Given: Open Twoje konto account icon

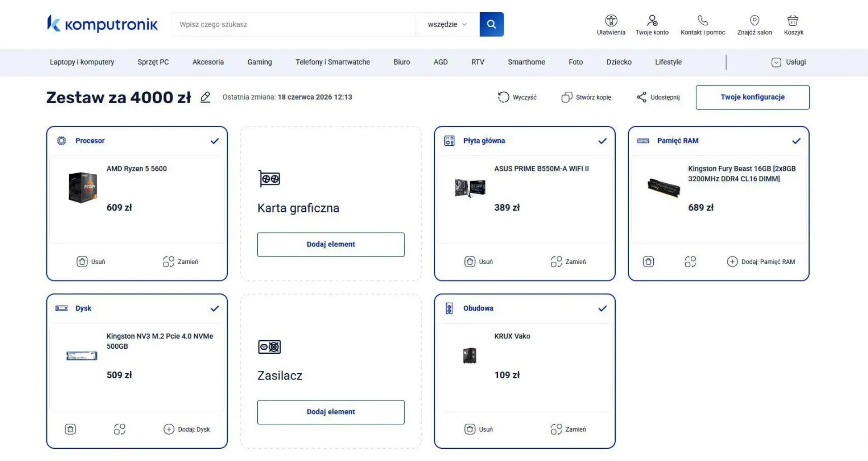Looking at the screenshot, I should [652, 20].
